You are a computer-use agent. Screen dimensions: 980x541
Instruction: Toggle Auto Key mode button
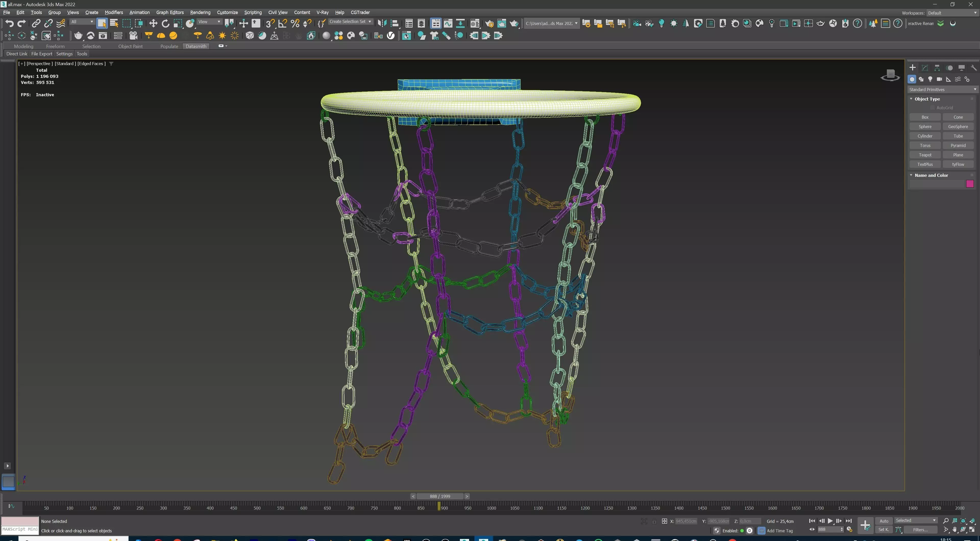coord(884,521)
